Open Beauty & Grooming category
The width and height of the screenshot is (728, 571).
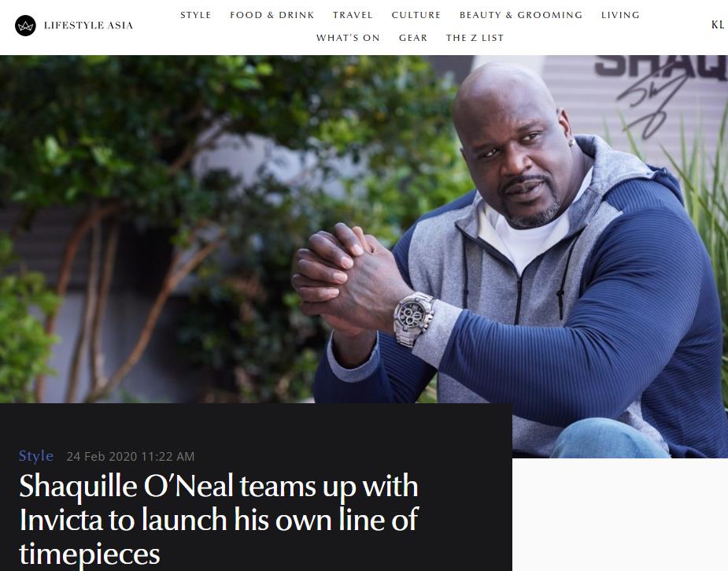tap(521, 15)
